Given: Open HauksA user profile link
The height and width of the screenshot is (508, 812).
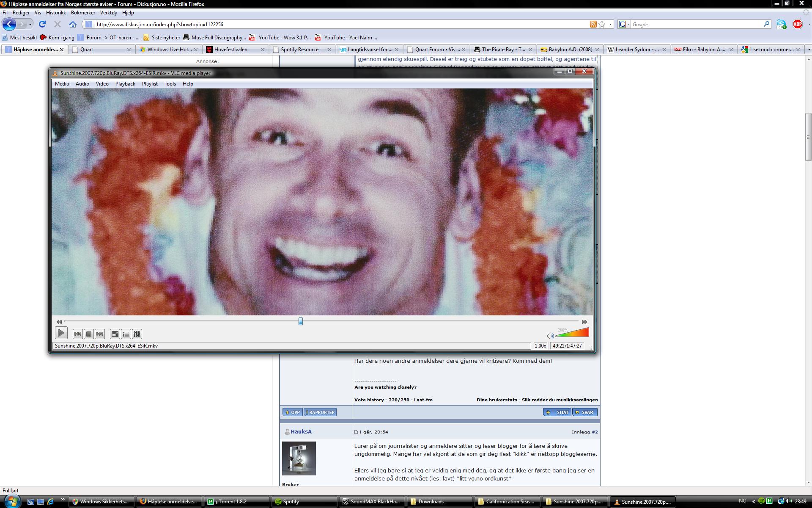Looking at the screenshot, I should coord(301,432).
